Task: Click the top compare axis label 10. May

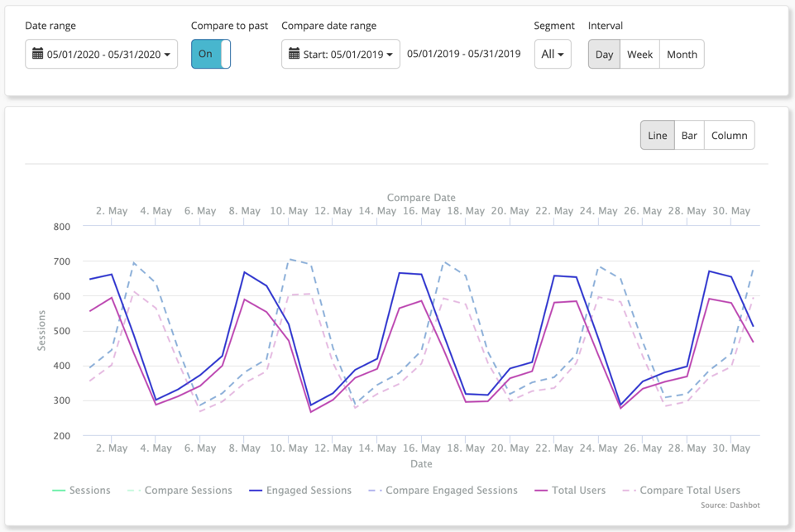Action: 289,211
